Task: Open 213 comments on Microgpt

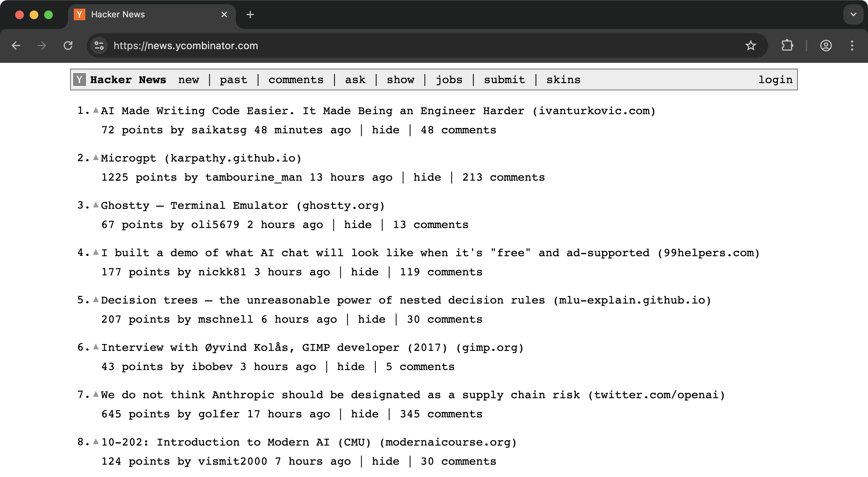Action: [503, 177]
